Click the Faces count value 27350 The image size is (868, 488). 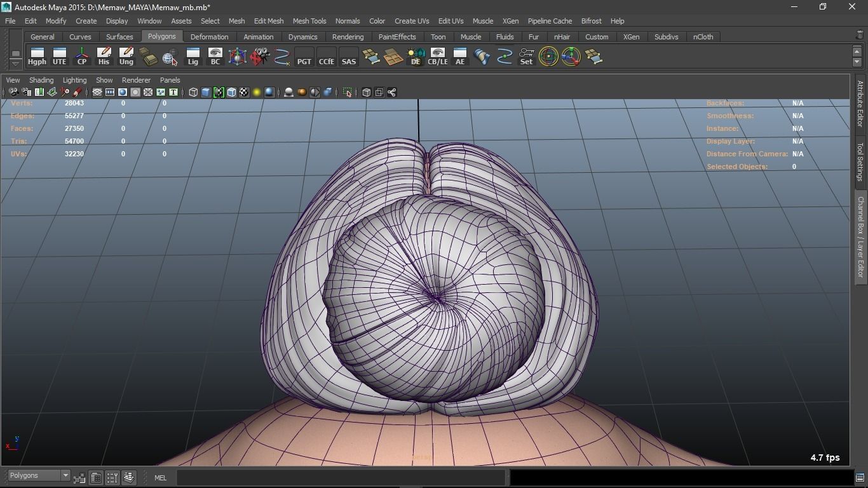coord(74,128)
